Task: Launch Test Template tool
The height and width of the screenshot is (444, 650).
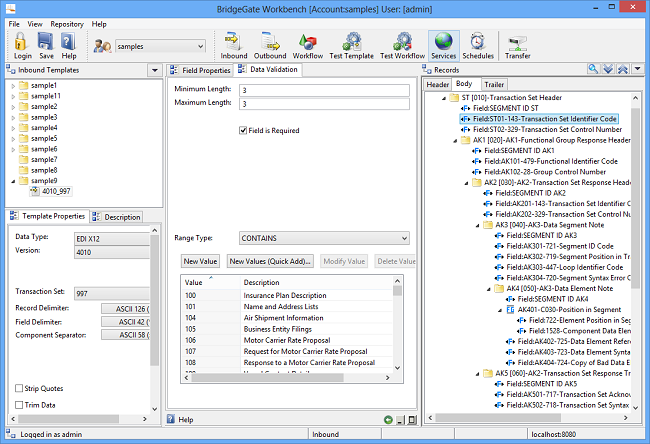Action: tap(351, 42)
